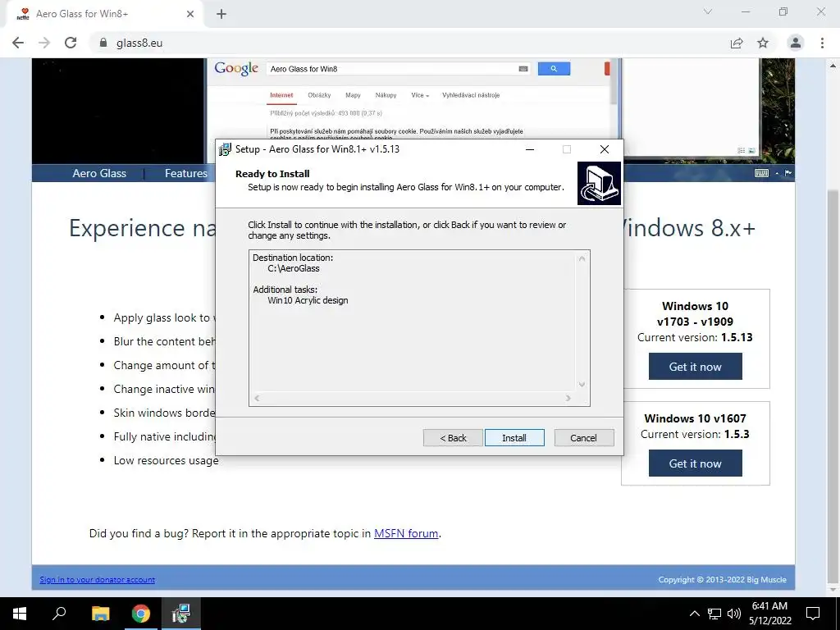Viewport: 840px width, 630px height.
Task: Open File Explorer from taskbar
Action: [x=100, y=614]
